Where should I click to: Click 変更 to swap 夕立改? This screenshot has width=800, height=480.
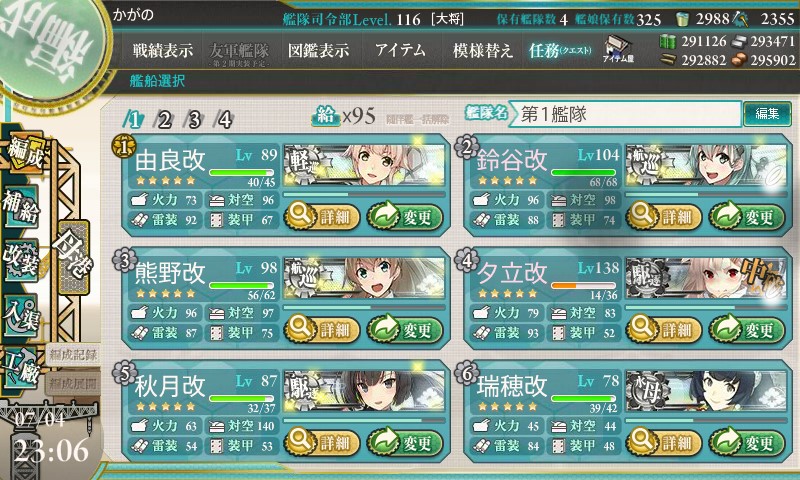[746, 330]
